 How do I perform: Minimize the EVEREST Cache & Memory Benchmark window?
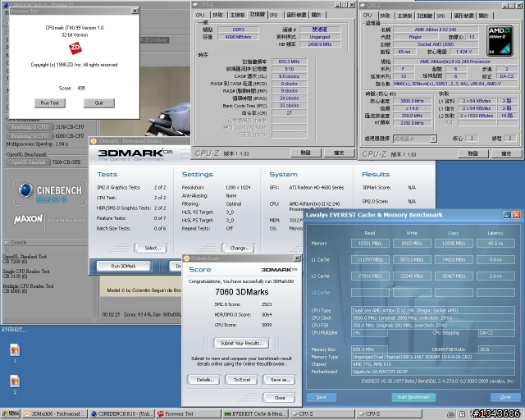(x=507, y=215)
